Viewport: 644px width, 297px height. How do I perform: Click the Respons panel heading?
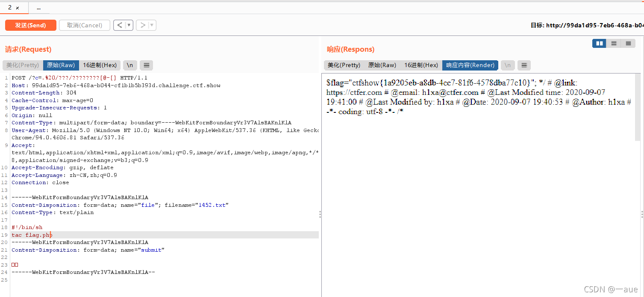tap(350, 49)
